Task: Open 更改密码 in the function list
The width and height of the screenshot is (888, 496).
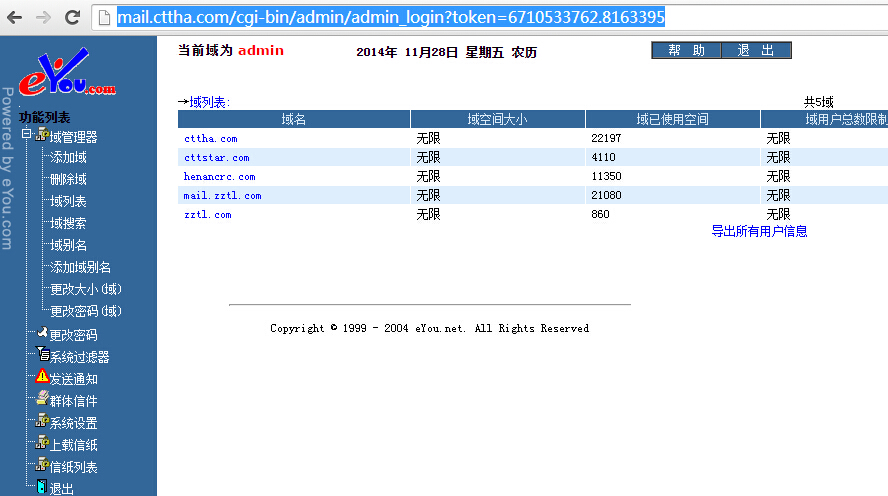Action: (73, 335)
